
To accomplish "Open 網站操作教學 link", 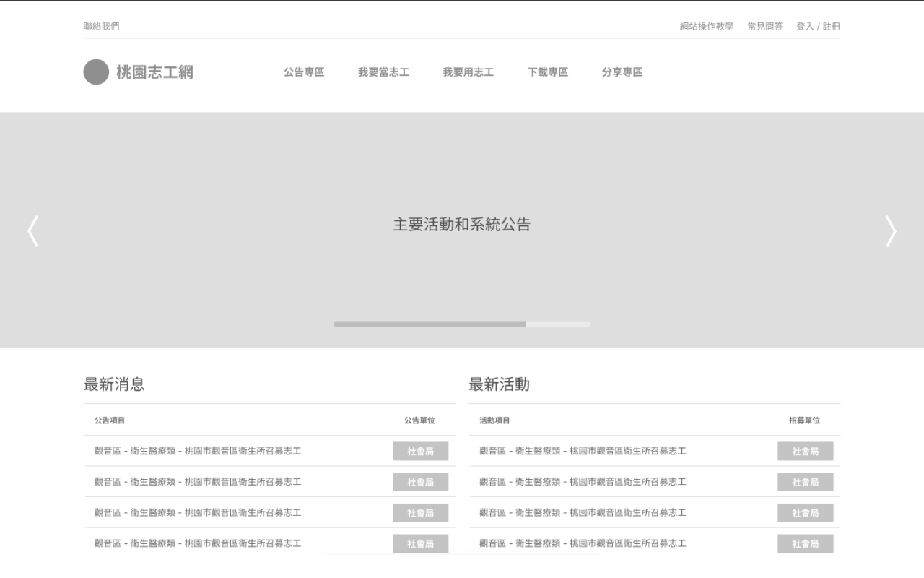I will [706, 27].
